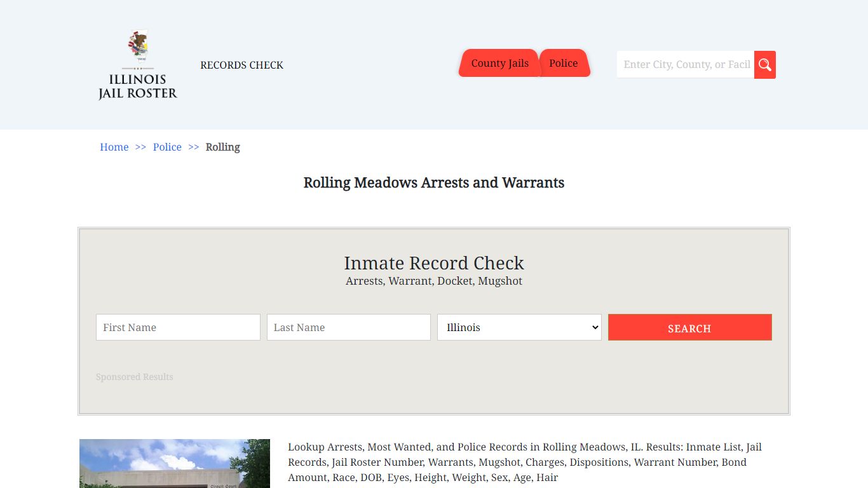Screen dimensions: 868x488
Task: Expand the Illinois state dropdown
Action: (x=519, y=327)
